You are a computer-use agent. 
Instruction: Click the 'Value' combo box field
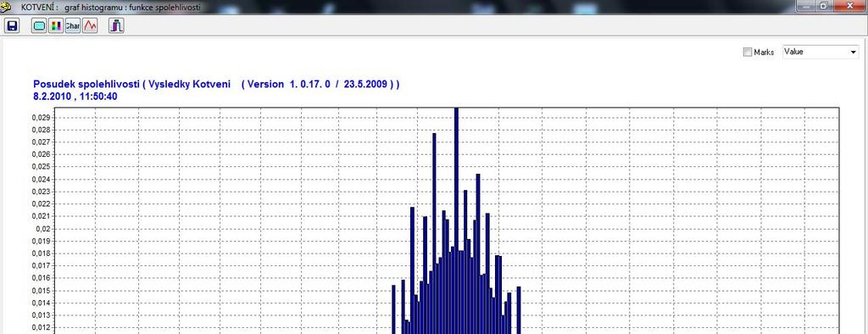tap(821, 52)
